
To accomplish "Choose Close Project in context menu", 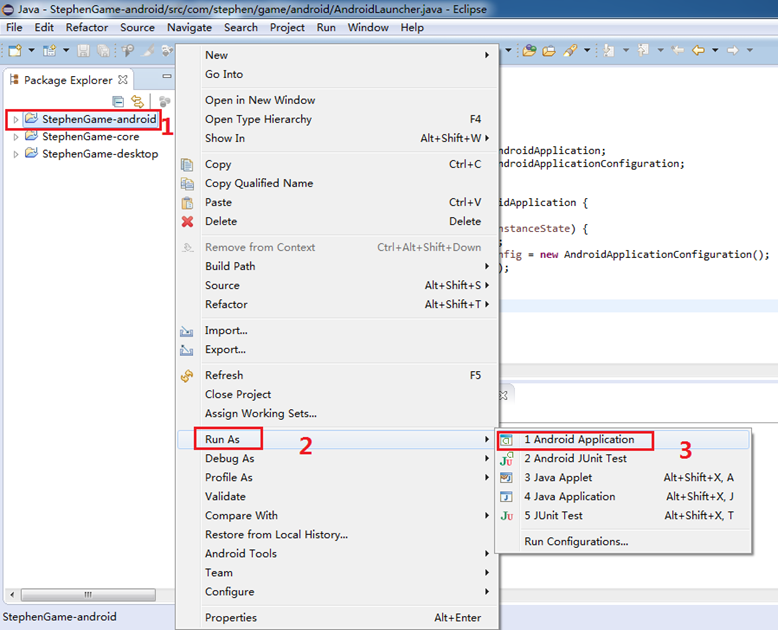I will [337, 394].
